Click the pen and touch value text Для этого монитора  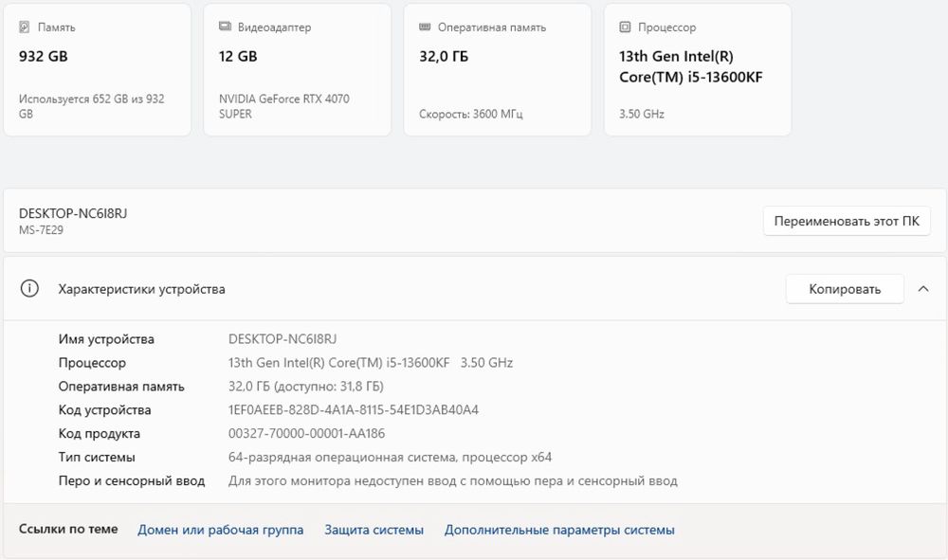point(453,480)
